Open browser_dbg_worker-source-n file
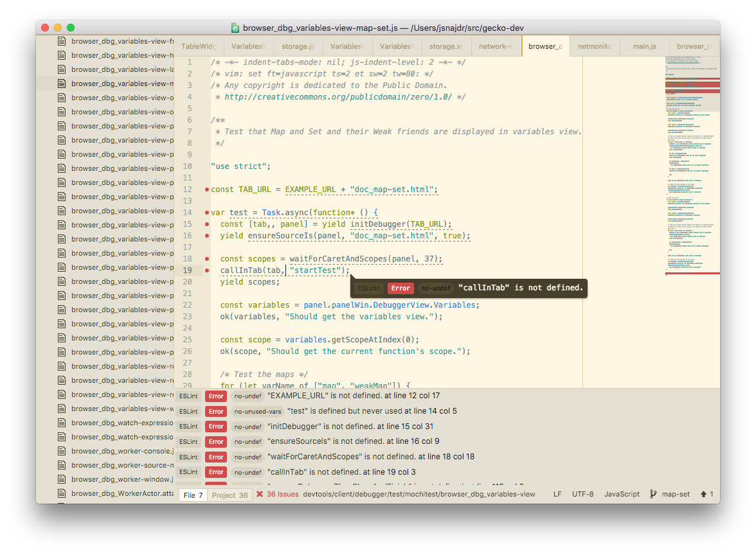Viewport: 756px width, 555px height. (x=122, y=465)
